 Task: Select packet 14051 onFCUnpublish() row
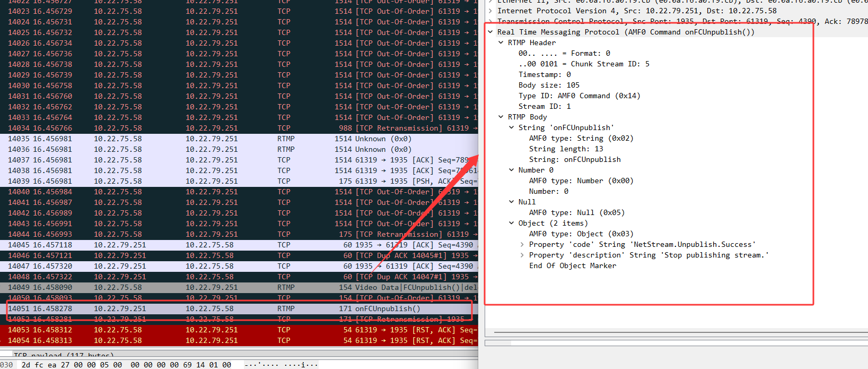coord(239,308)
